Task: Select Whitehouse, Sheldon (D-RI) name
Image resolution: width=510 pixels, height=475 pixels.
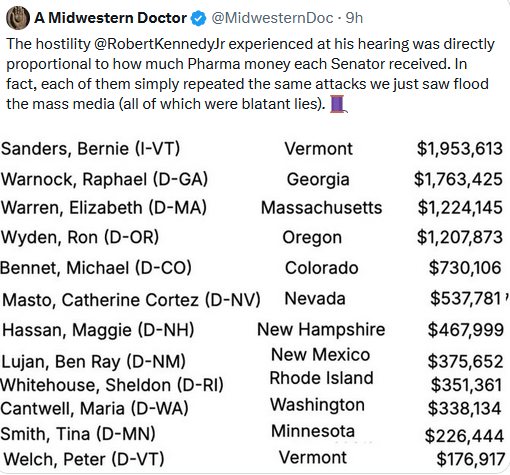Action: coord(112,385)
